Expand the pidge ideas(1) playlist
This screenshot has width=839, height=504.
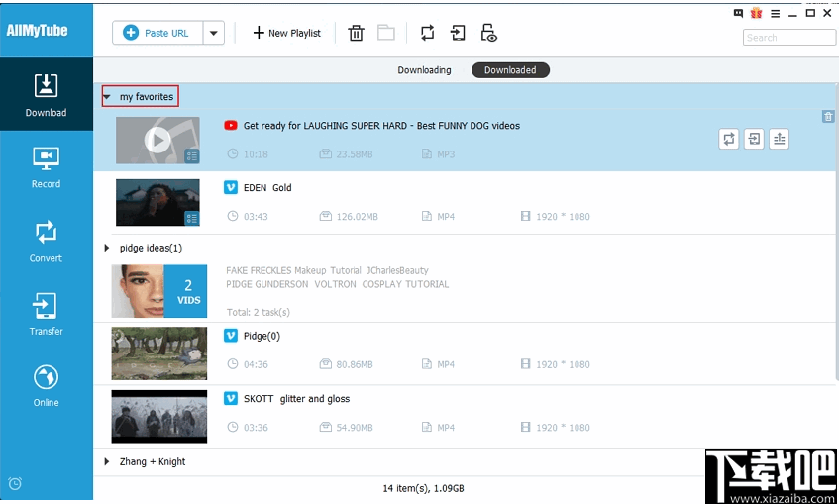(x=106, y=248)
